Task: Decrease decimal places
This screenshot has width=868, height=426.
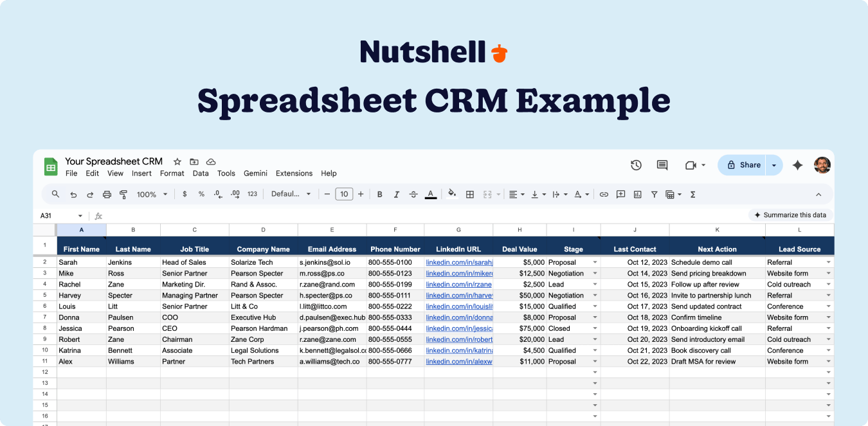Action: click(218, 194)
